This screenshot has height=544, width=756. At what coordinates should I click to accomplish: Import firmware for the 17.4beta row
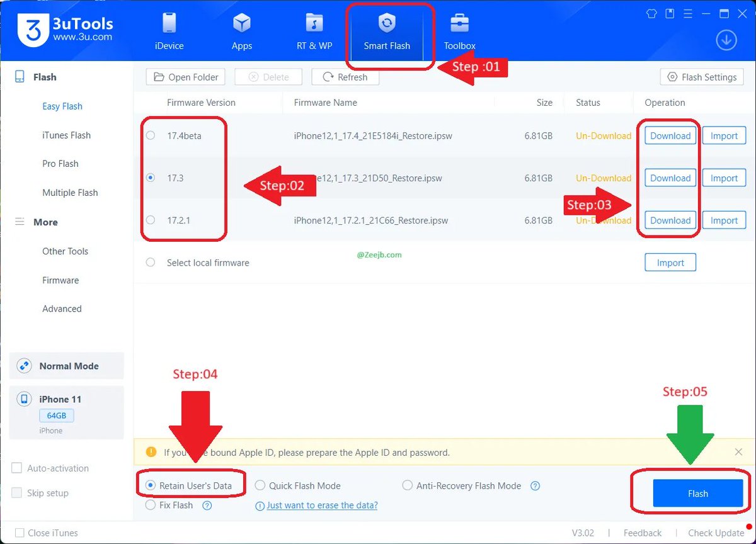(724, 135)
